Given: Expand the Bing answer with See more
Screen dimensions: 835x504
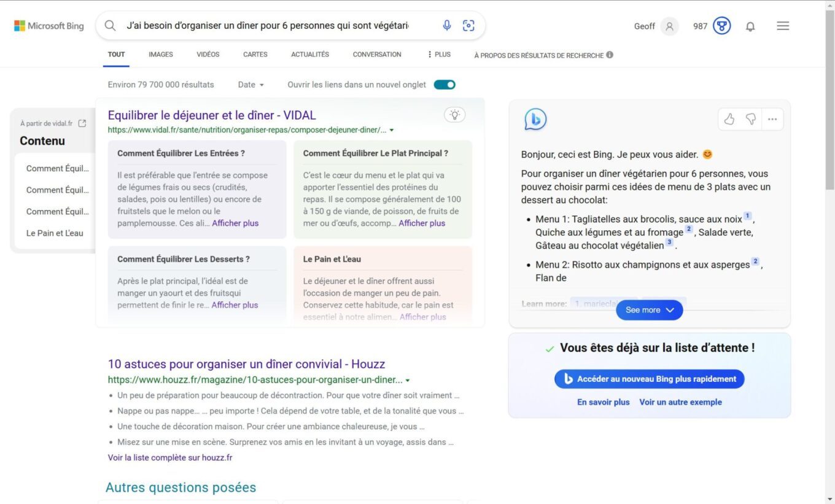Looking at the screenshot, I should 650,310.
